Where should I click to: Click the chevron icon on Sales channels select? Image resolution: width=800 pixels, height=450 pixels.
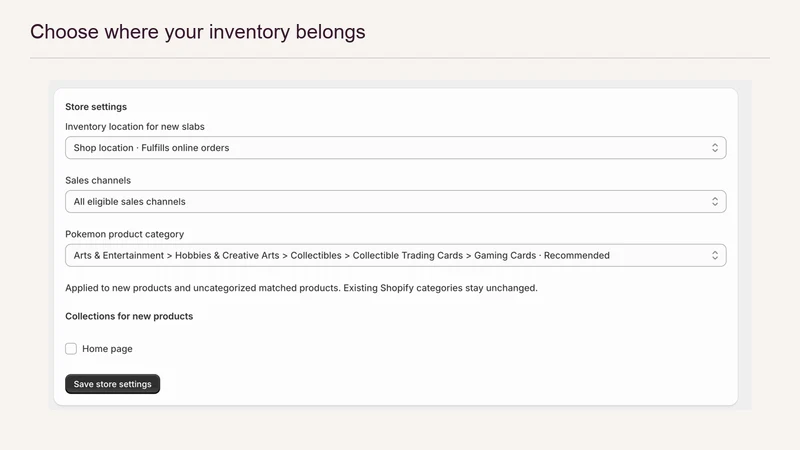[715, 202]
